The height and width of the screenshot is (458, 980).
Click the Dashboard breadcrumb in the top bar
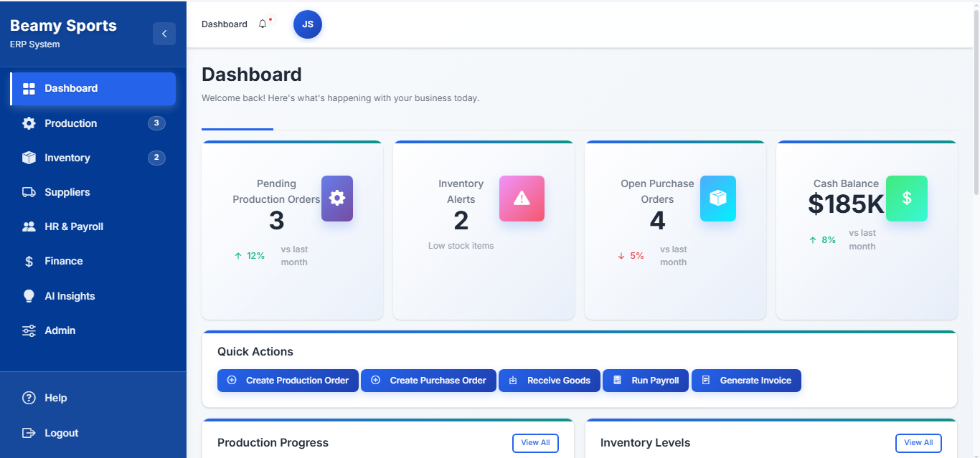click(x=225, y=24)
